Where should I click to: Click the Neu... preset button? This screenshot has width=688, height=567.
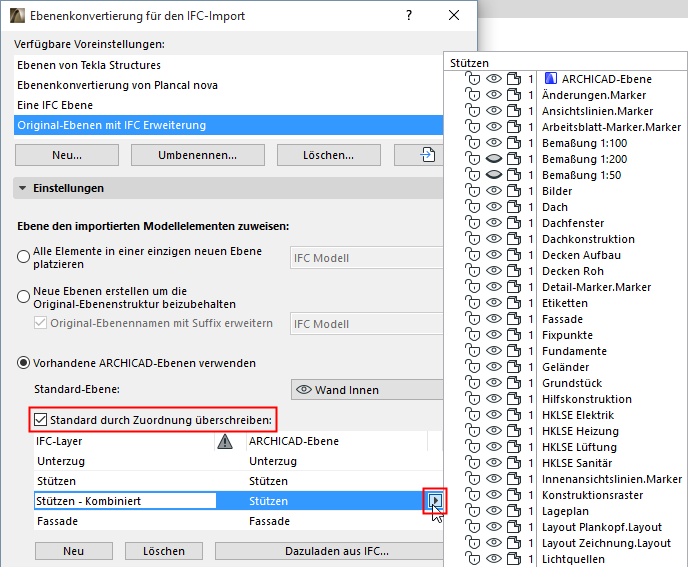coord(67,155)
